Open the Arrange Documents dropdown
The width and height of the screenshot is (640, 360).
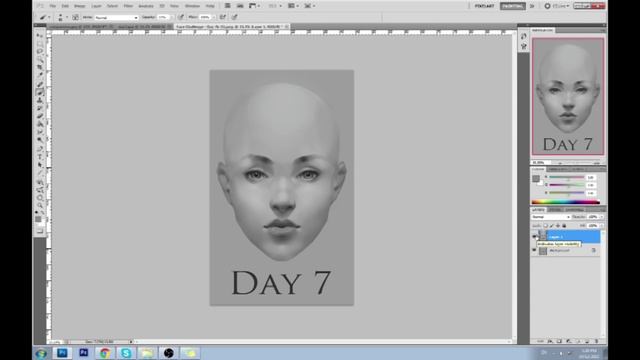tap(293, 6)
